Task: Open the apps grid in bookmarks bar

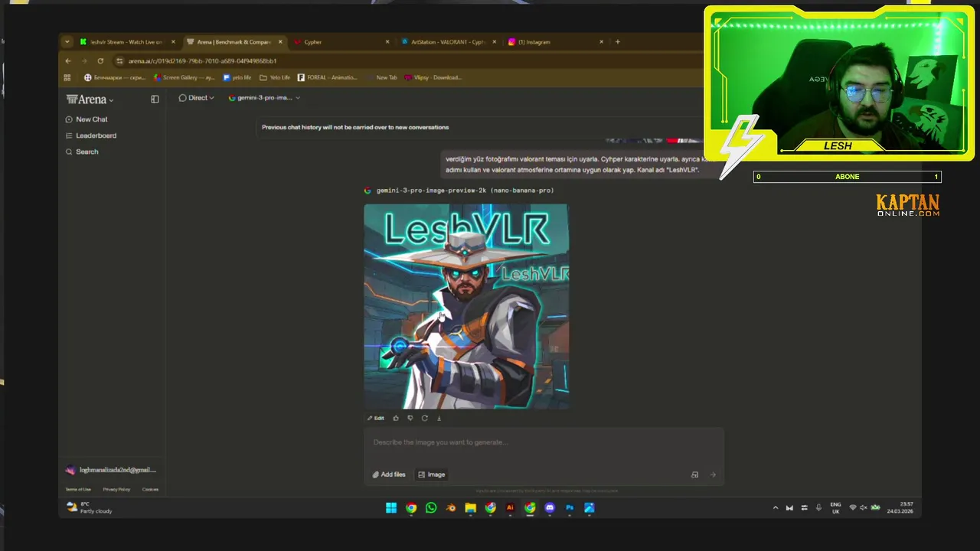Action: click(67, 77)
